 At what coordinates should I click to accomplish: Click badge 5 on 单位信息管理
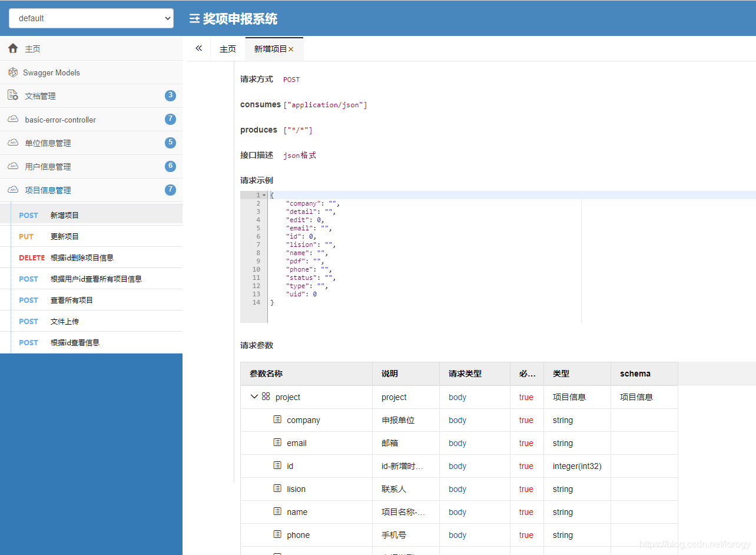click(171, 143)
